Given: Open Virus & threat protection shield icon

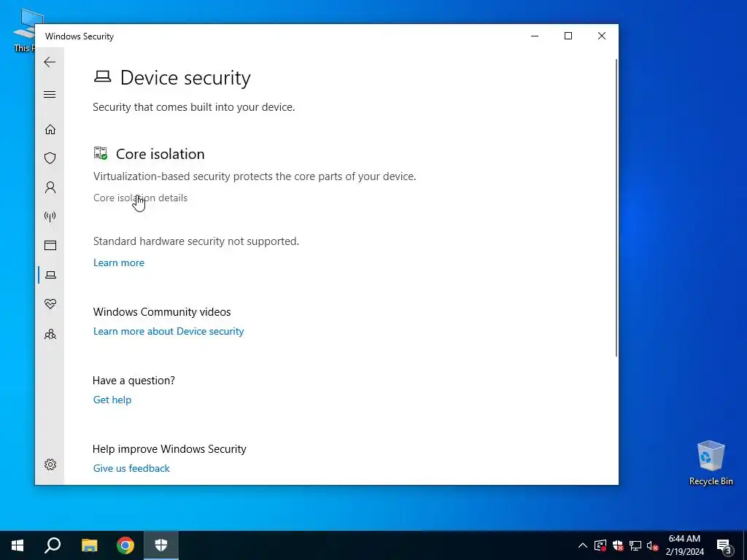Looking at the screenshot, I should coord(50,158).
